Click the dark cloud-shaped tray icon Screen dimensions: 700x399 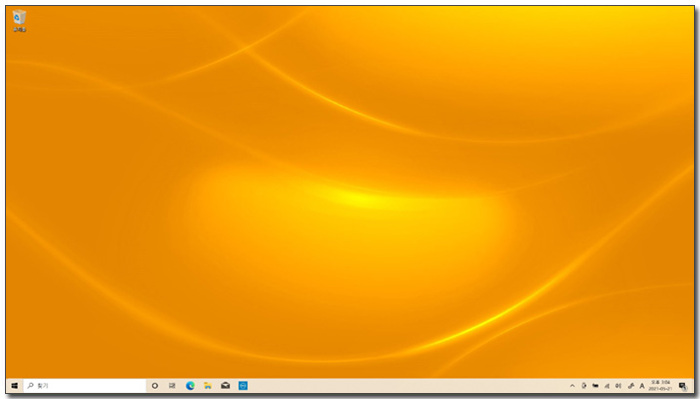tap(596, 386)
